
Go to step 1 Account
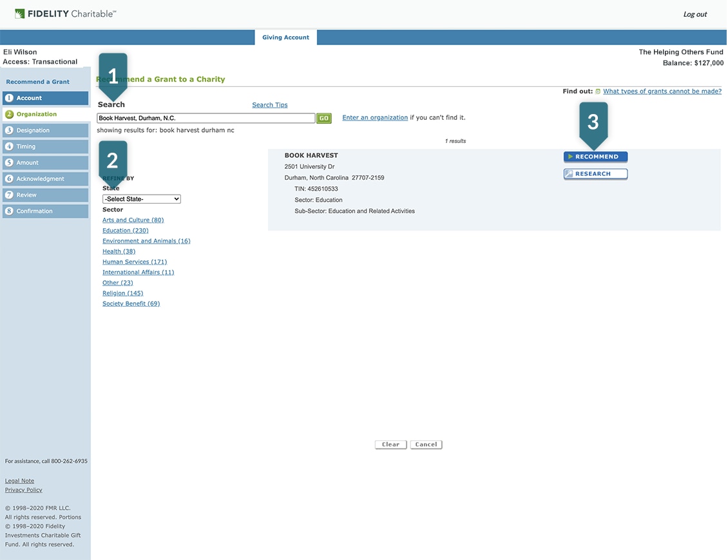[46, 98]
